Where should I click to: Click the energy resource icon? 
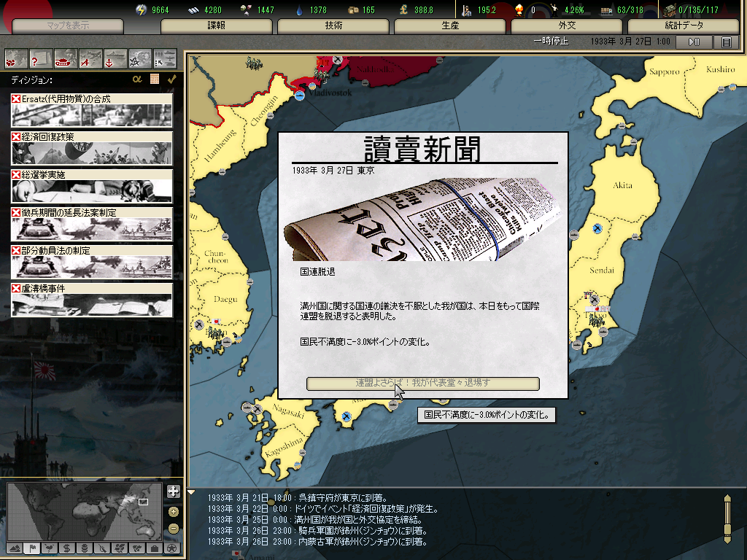[x=142, y=9]
